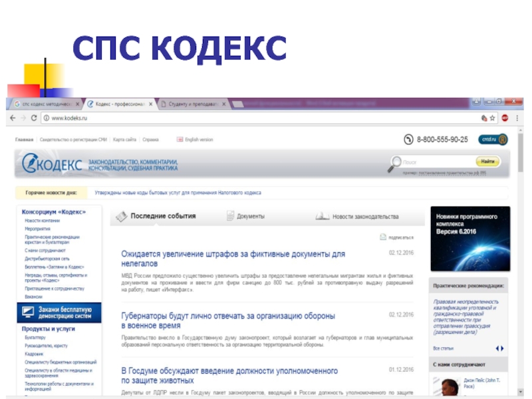Open Консорциум «Кодекс» sidebar heading

54,211
